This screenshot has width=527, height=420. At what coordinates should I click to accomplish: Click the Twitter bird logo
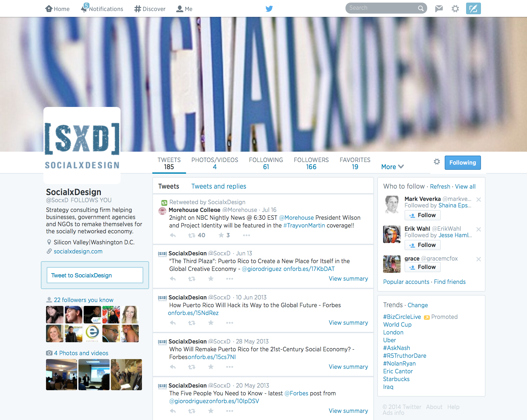click(269, 9)
